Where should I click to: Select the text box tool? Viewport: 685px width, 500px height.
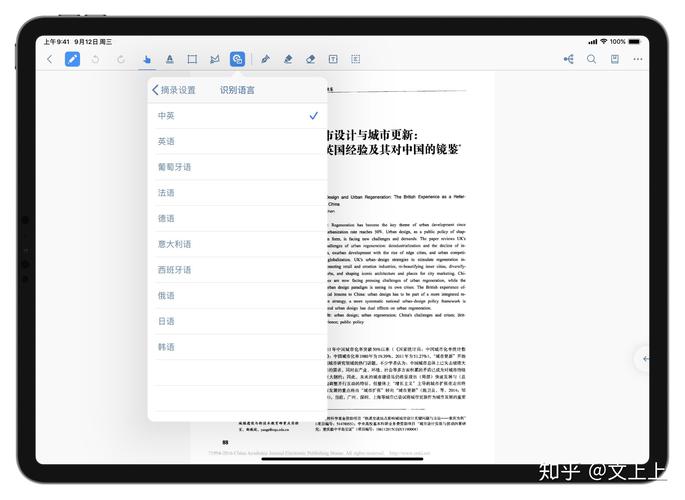(333, 59)
